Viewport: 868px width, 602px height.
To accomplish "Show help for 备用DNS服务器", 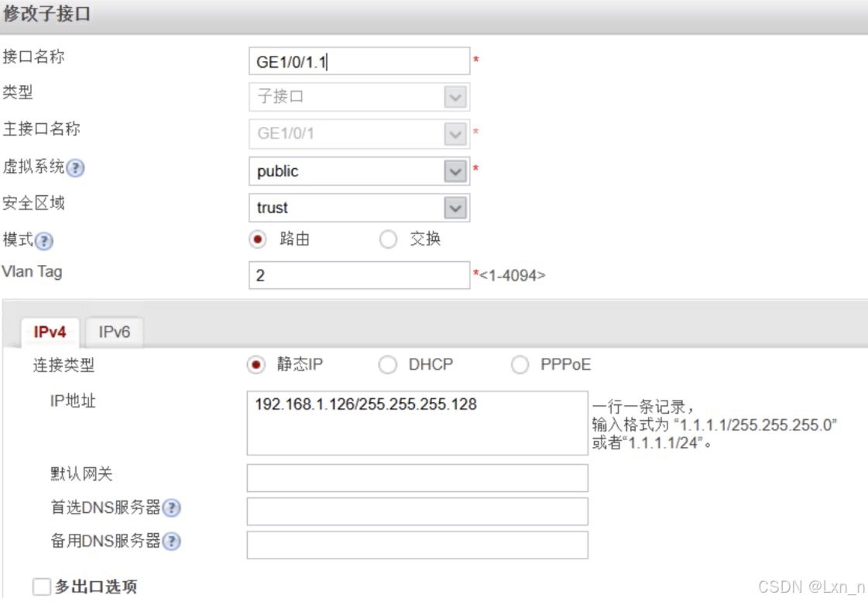I will (172, 541).
